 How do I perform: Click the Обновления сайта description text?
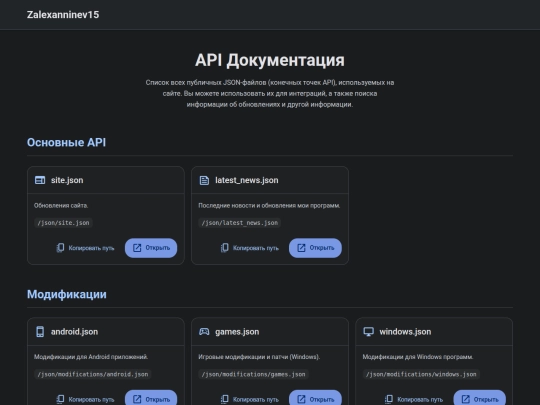tap(61, 206)
